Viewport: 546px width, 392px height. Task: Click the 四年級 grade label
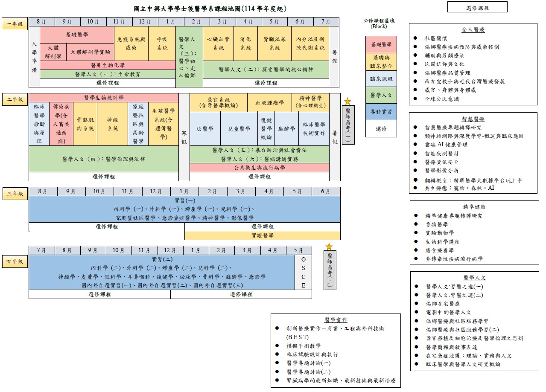[15, 261]
